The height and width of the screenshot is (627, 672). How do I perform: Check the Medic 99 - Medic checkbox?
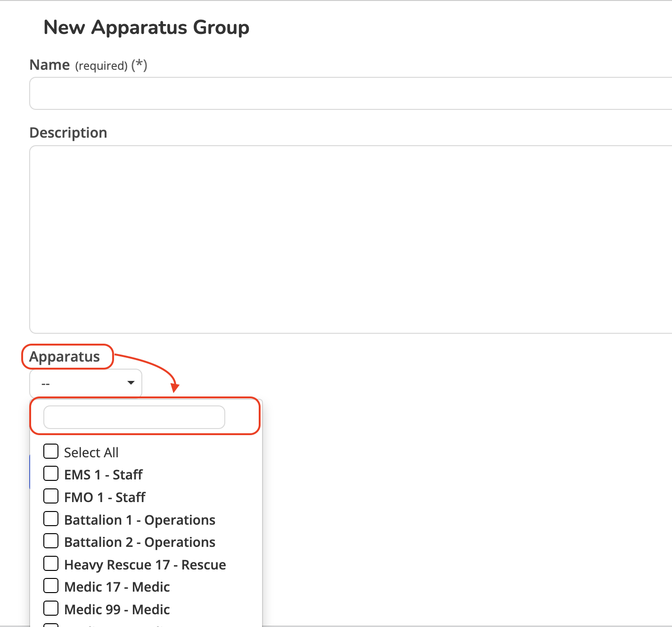click(x=51, y=609)
